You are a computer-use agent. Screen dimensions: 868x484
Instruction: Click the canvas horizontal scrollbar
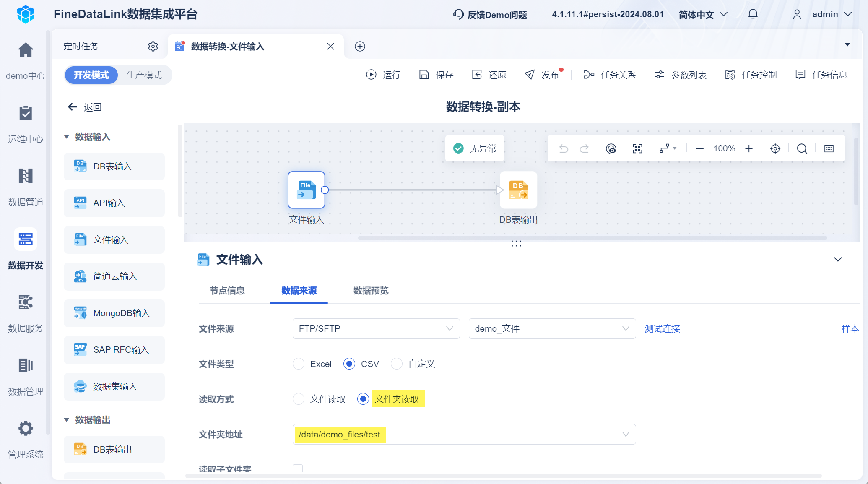coord(593,238)
